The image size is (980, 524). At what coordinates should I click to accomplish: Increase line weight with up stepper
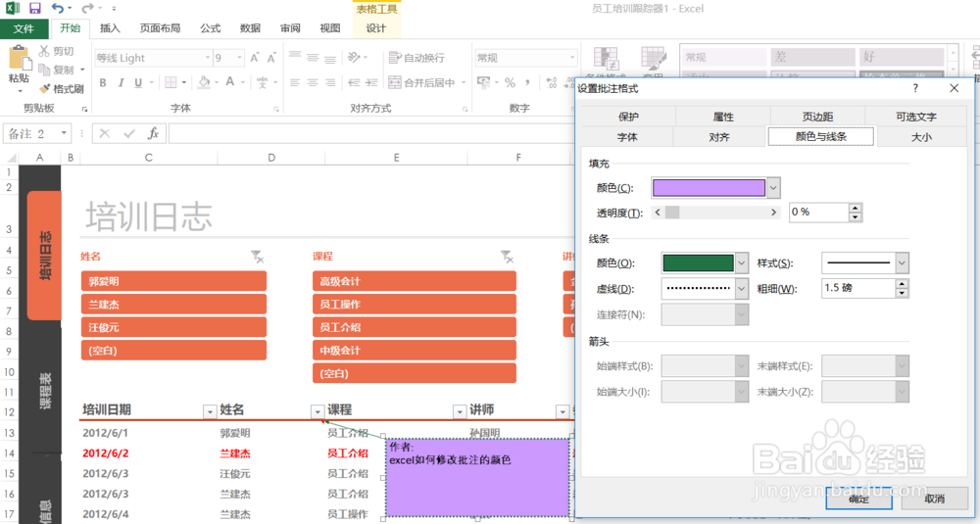tap(902, 283)
